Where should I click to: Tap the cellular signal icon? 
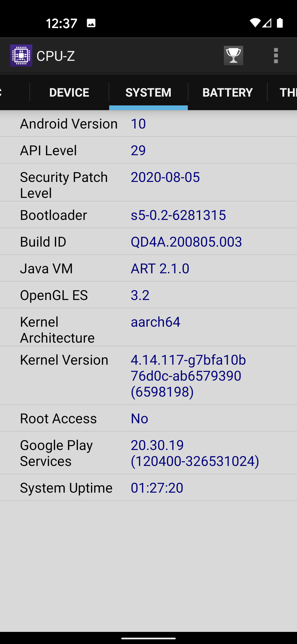point(267,23)
